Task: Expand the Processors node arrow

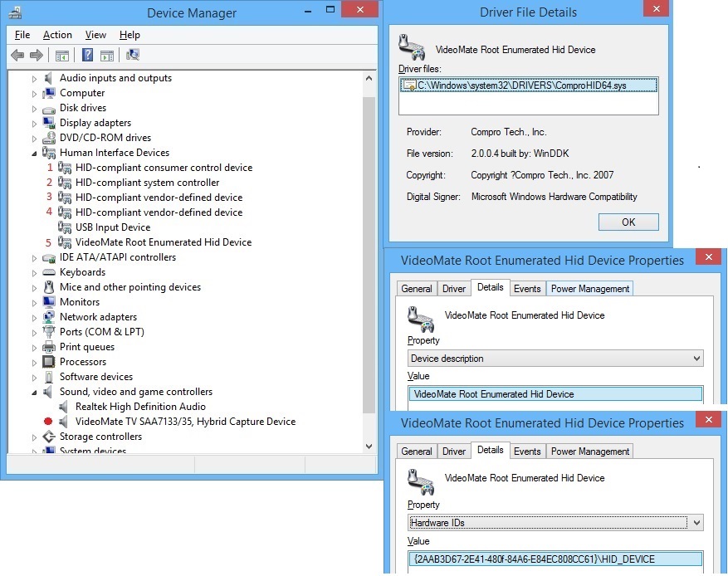Action: pyautogui.click(x=34, y=363)
